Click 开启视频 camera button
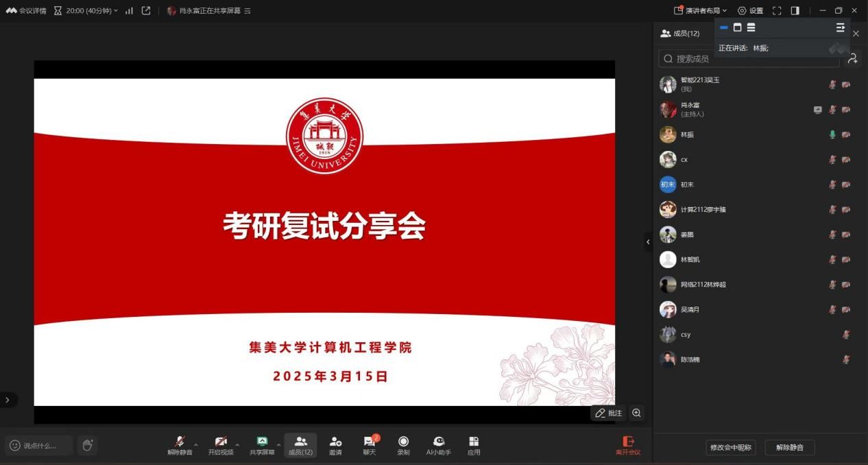The image size is (868, 465). pyautogui.click(x=221, y=445)
